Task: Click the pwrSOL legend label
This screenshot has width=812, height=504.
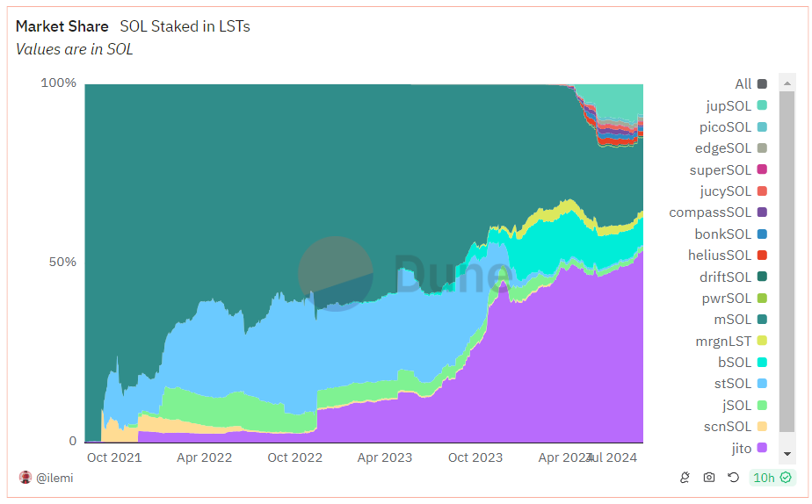Action: [726, 299]
